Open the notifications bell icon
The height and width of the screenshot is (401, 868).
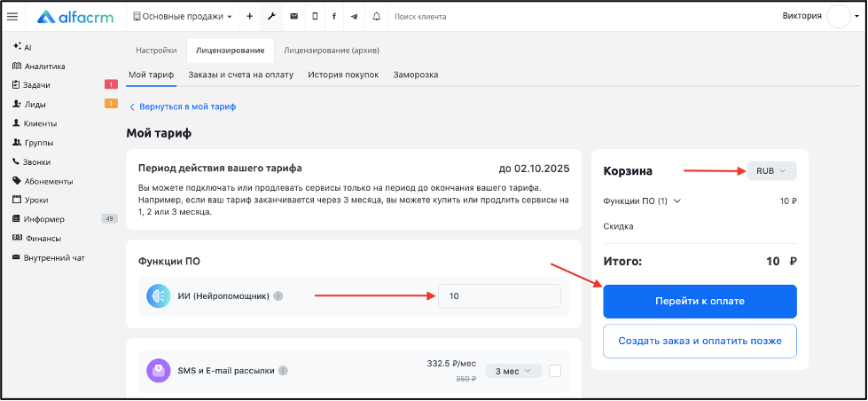tap(377, 17)
